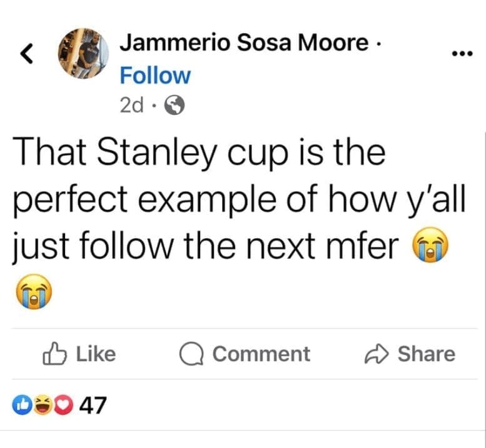Select the Share text button

(x=427, y=354)
